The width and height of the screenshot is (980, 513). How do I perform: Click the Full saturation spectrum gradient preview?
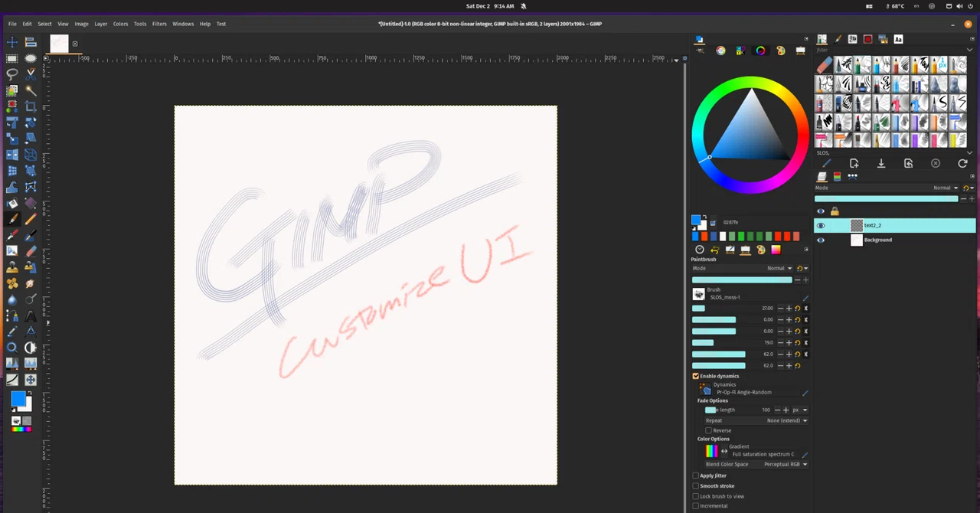pos(710,451)
